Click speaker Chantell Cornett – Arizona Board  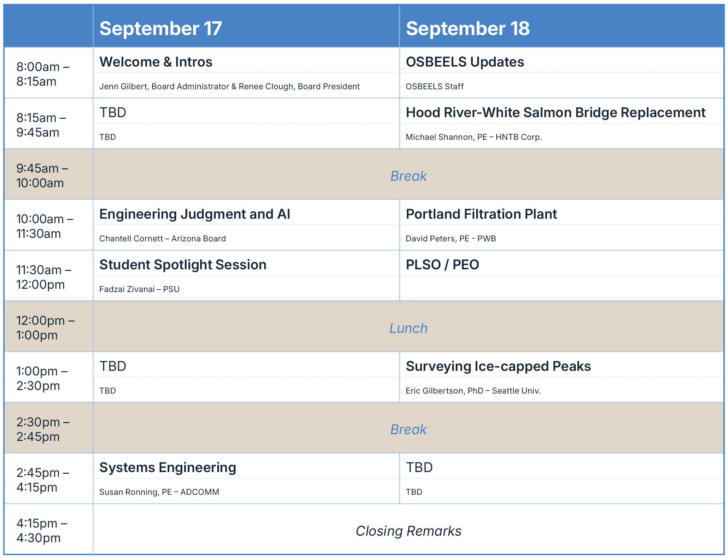coord(162,239)
